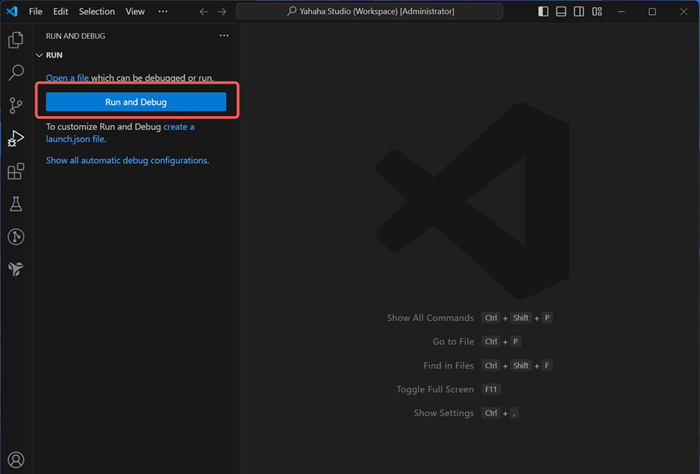Open the Selection menu

[x=97, y=12]
